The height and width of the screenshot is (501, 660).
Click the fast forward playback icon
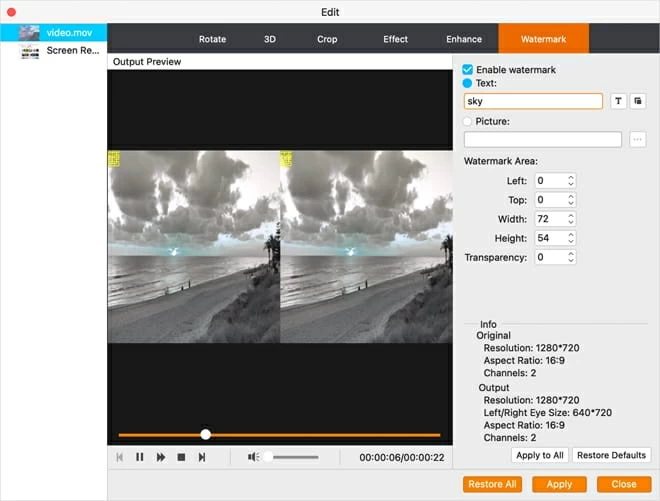coord(160,457)
